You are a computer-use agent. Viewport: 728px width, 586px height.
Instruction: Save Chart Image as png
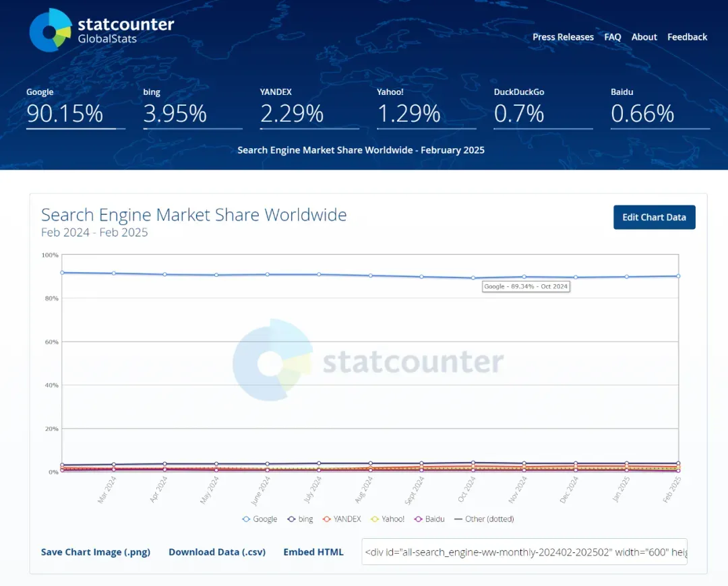pyautogui.click(x=96, y=552)
